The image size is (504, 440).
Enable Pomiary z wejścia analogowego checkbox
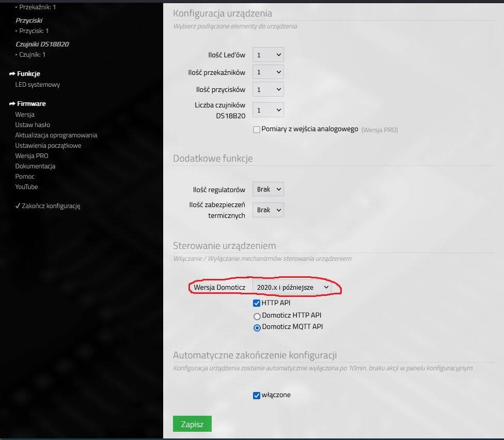(x=257, y=130)
